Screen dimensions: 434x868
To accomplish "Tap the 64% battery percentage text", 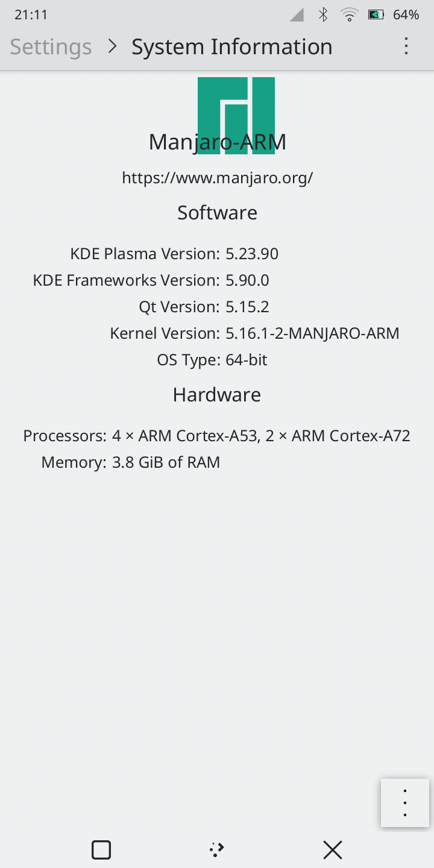I will point(406,15).
